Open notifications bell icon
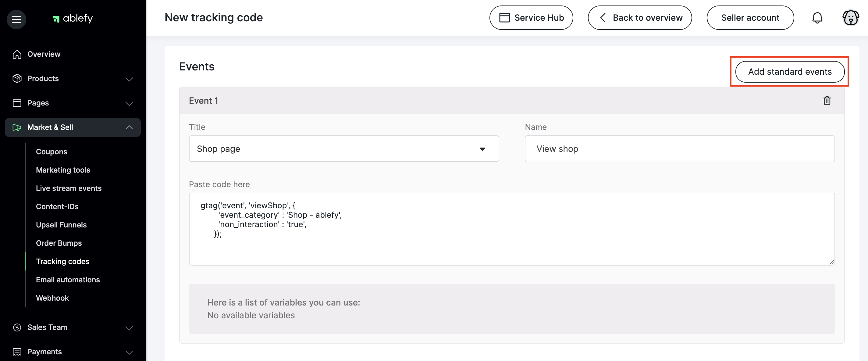The width and height of the screenshot is (868, 361). click(817, 18)
